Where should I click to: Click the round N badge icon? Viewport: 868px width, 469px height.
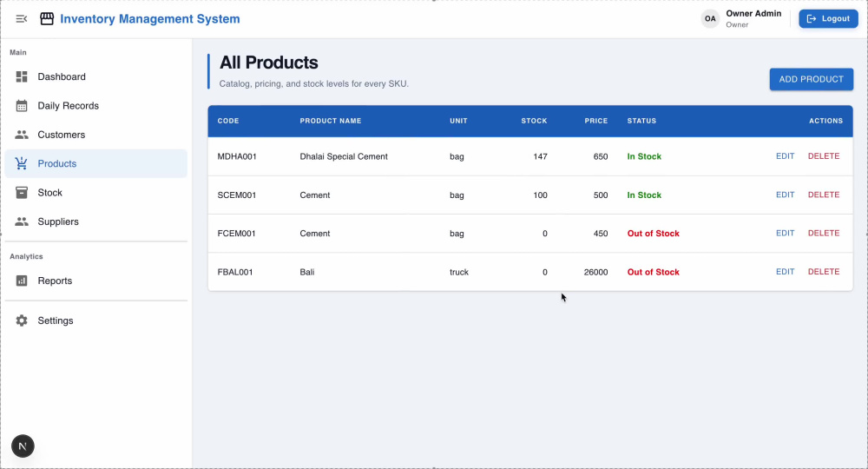(x=23, y=446)
